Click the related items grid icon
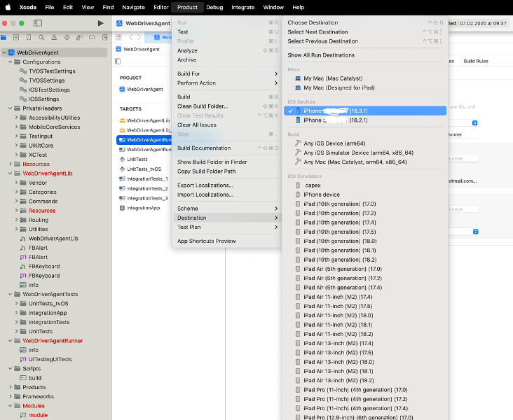The height and width of the screenshot is (420, 513). (x=118, y=38)
